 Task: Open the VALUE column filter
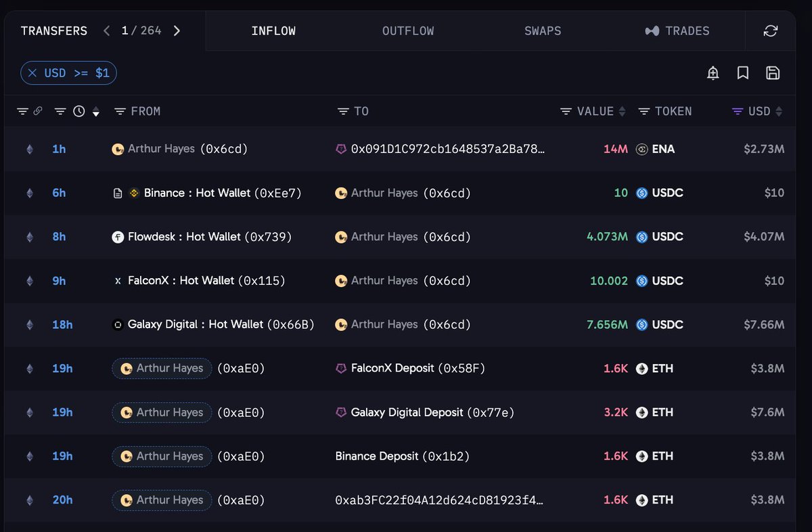[566, 112]
